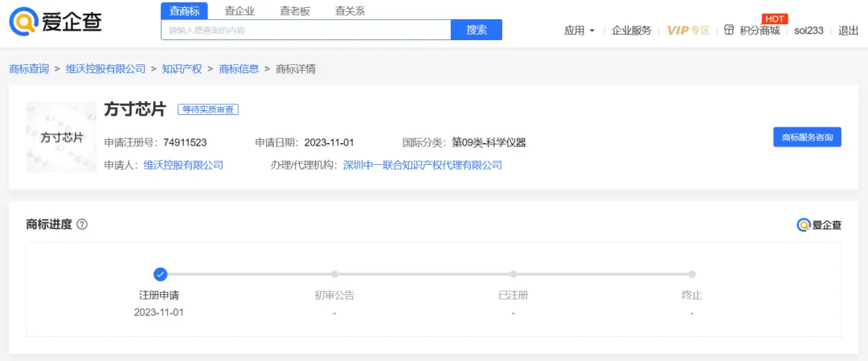The width and height of the screenshot is (868, 361).
Task: Click the 爱企查 logo in header
Action: (x=55, y=20)
